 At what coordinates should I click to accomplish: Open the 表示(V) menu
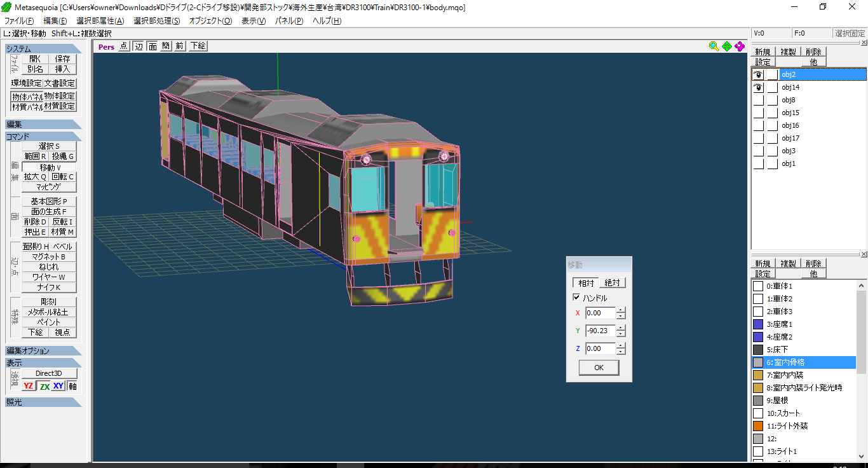(x=254, y=21)
